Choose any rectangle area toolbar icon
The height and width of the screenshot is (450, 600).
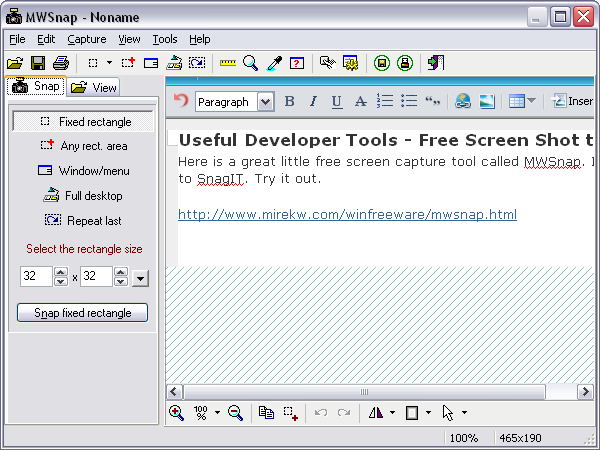(128, 63)
